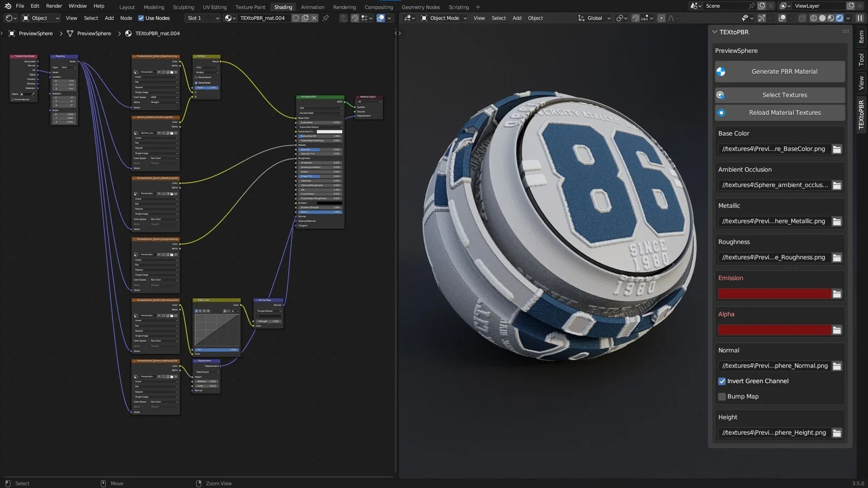868x488 pixels.
Task: Click the fake user shield icon
Action: pos(296,18)
